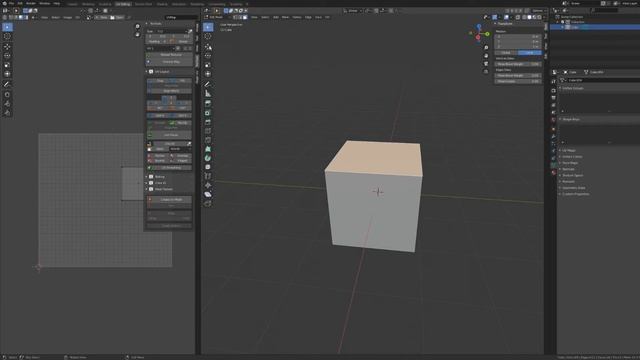Select the Annotate tool in 3D viewport toolbar

pyautogui.click(x=208, y=84)
